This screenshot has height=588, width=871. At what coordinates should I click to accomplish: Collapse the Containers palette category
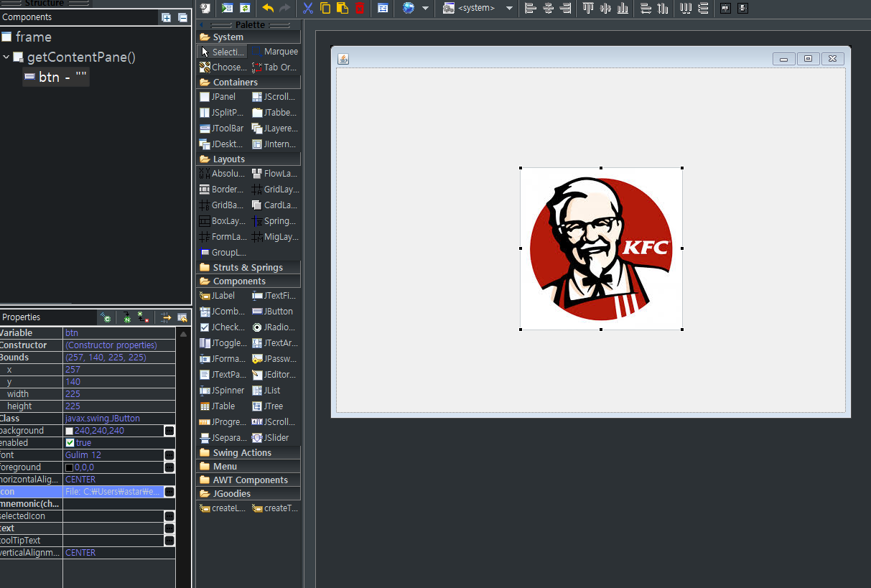click(x=248, y=83)
